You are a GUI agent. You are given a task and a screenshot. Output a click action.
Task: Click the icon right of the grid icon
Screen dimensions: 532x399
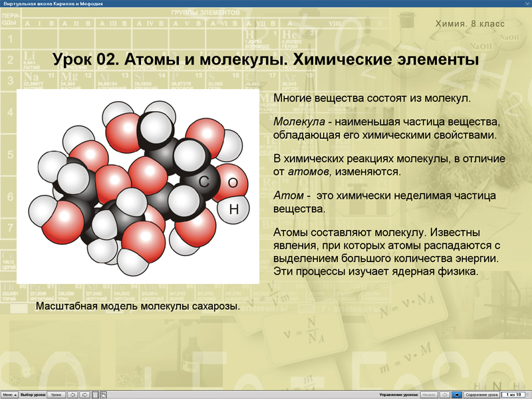coord(102,395)
